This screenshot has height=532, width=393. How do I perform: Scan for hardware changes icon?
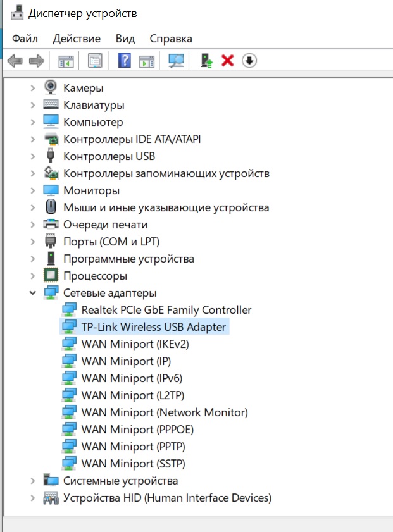point(176,61)
